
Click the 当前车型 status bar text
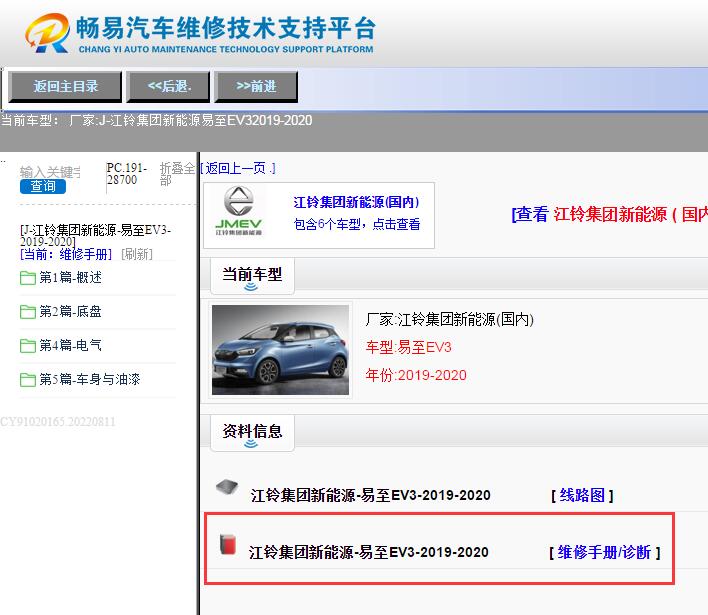pos(156,121)
